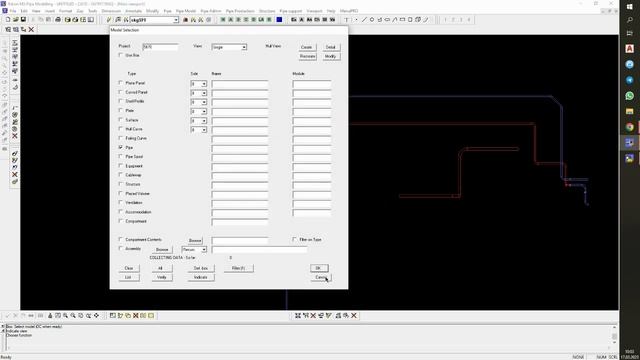Click the red X icon in left toolbar
Viewport: 640px width, 360px height.
pos(15,136)
